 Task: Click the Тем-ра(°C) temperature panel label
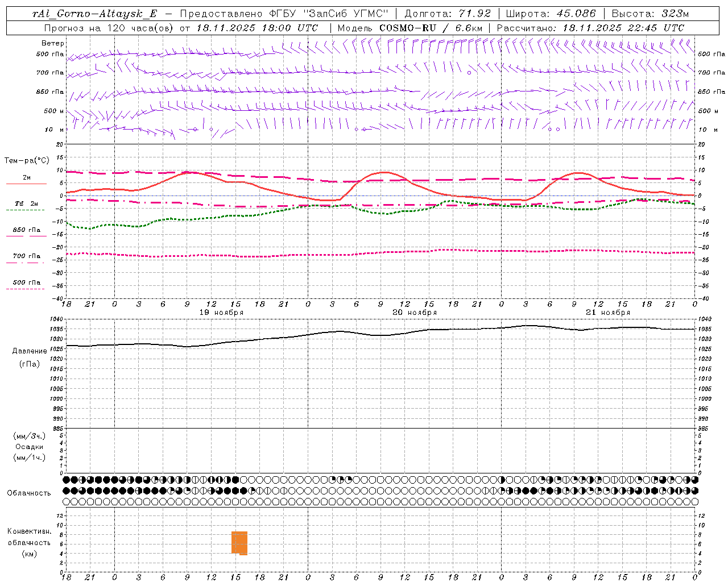click(27, 161)
